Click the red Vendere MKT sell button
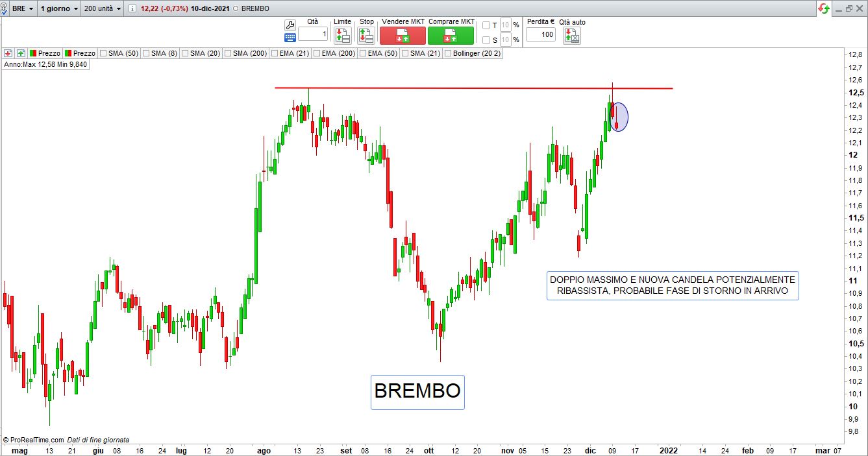This screenshot has height=456, width=868. click(x=403, y=36)
